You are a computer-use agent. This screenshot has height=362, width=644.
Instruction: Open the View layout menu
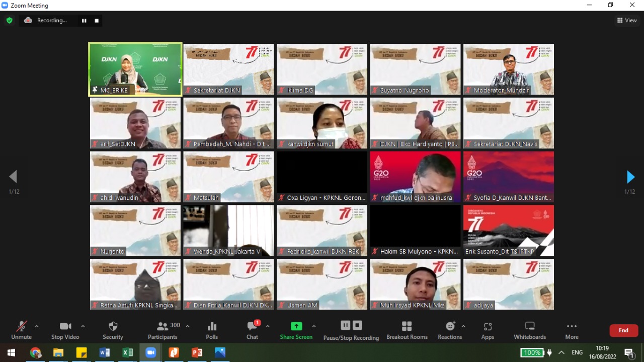tap(627, 21)
